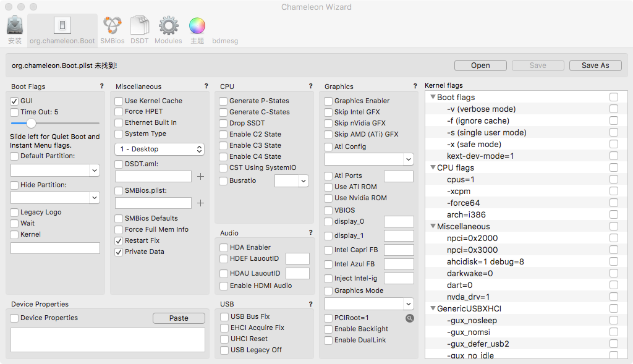Collapse the CPU flags tree group

coord(433,167)
